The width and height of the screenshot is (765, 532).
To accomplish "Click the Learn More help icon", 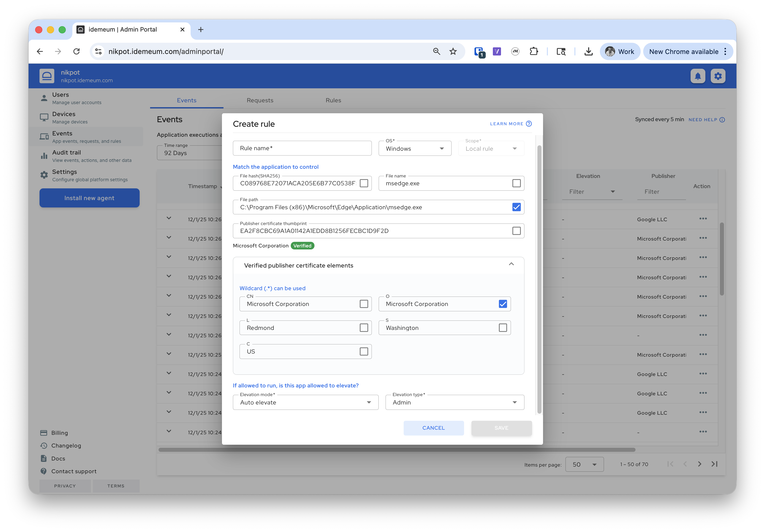I will point(529,124).
